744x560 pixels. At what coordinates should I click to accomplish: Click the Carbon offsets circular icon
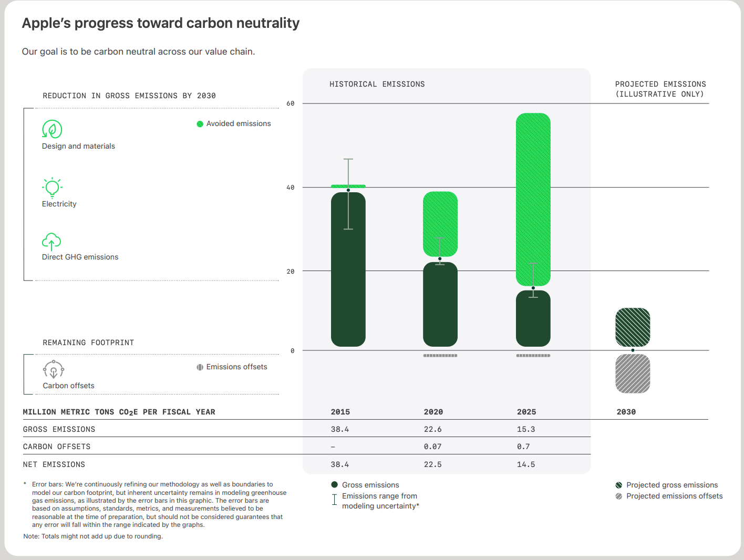tap(54, 369)
